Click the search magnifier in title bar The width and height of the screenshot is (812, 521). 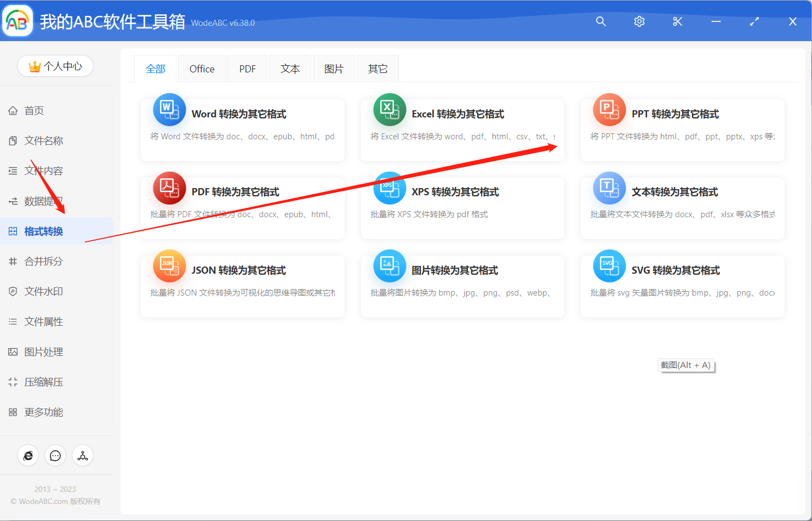click(601, 21)
